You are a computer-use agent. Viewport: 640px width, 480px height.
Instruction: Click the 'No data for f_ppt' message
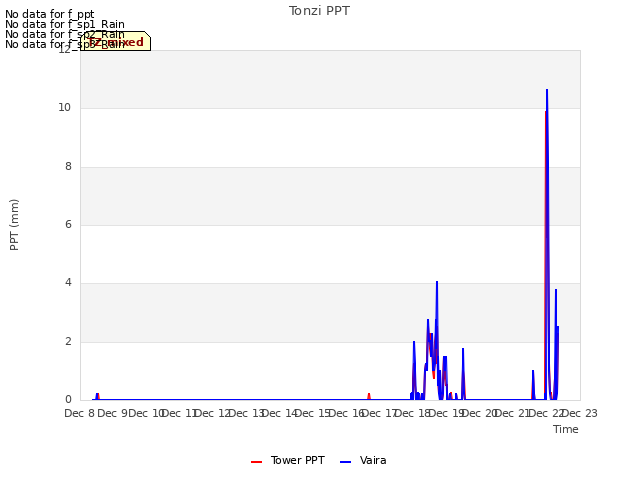[49, 14]
